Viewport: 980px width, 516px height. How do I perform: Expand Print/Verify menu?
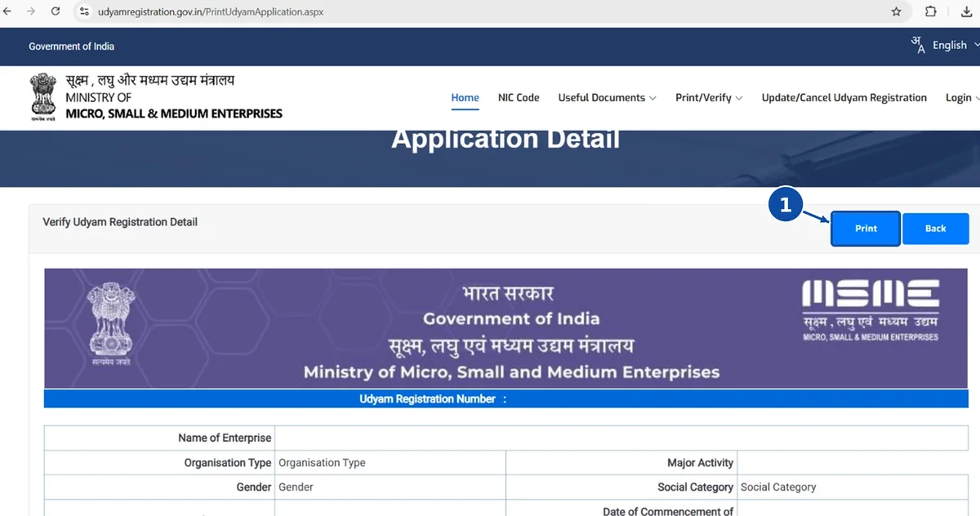click(x=709, y=98)
